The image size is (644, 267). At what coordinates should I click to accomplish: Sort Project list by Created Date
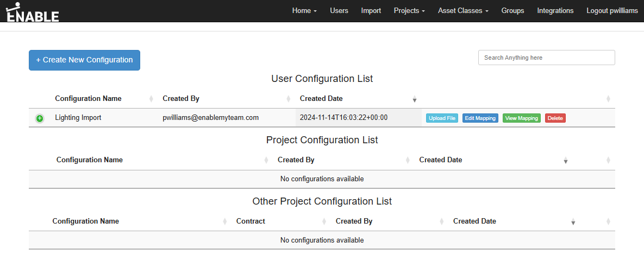[441, 160]
